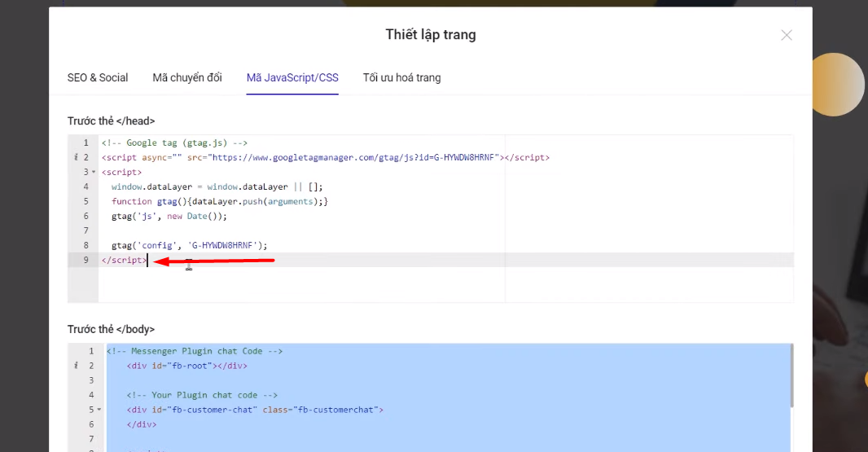
Task: Switch to the Mã chuyển đổi tab
Action: (x=187, y=78)
